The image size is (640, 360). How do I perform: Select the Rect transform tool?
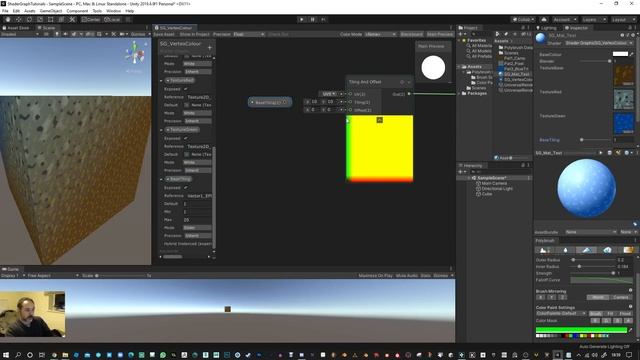click(x=51, y=19)
